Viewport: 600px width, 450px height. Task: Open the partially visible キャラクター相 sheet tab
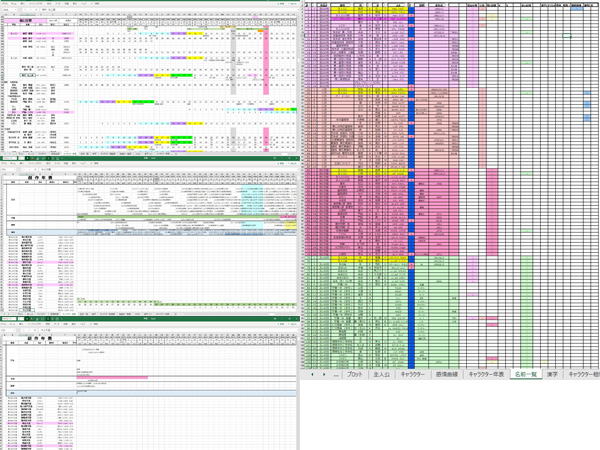(x=584, y=373)
